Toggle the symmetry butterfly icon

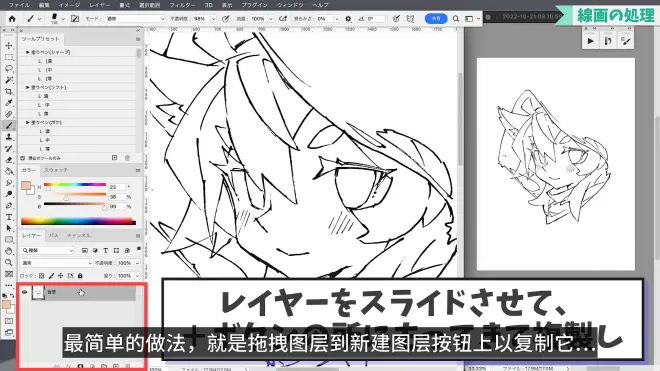coord(410,19)
